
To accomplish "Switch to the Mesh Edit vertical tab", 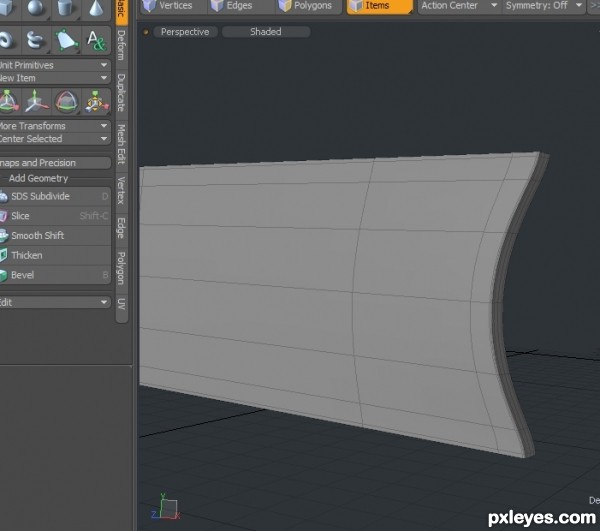I will tap(121, 145).
